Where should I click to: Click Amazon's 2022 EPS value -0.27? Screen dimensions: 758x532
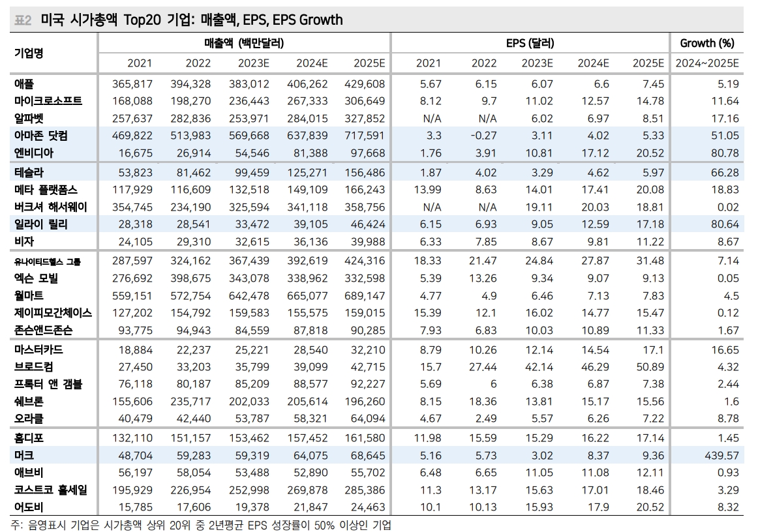(483, 136)
